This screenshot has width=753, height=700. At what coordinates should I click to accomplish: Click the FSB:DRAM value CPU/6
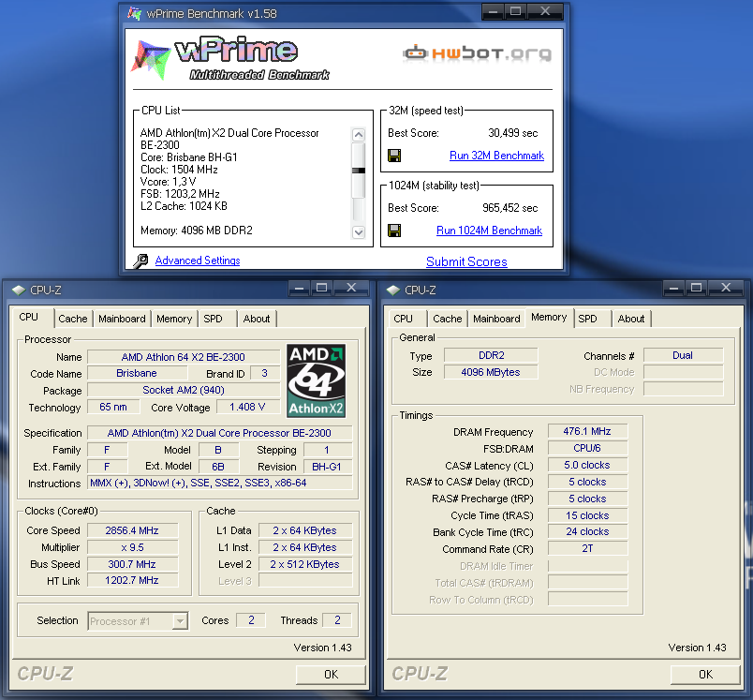click(x=587, y=448)
